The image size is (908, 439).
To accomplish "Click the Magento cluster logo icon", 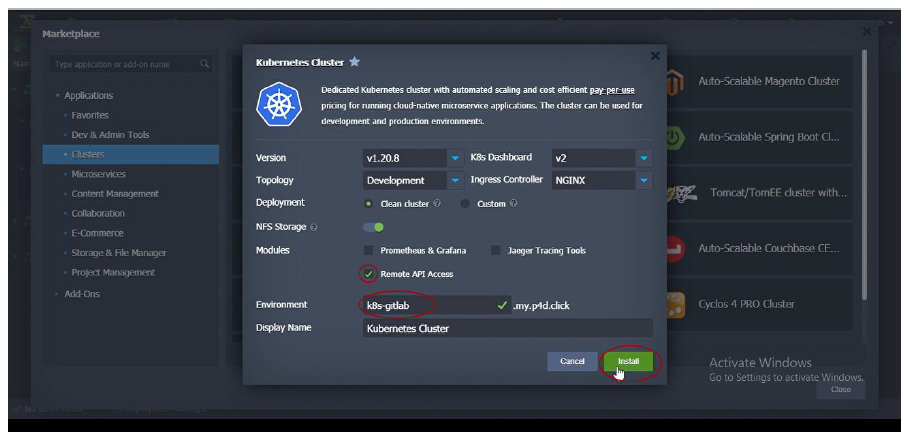I will [x=675, y=82].
